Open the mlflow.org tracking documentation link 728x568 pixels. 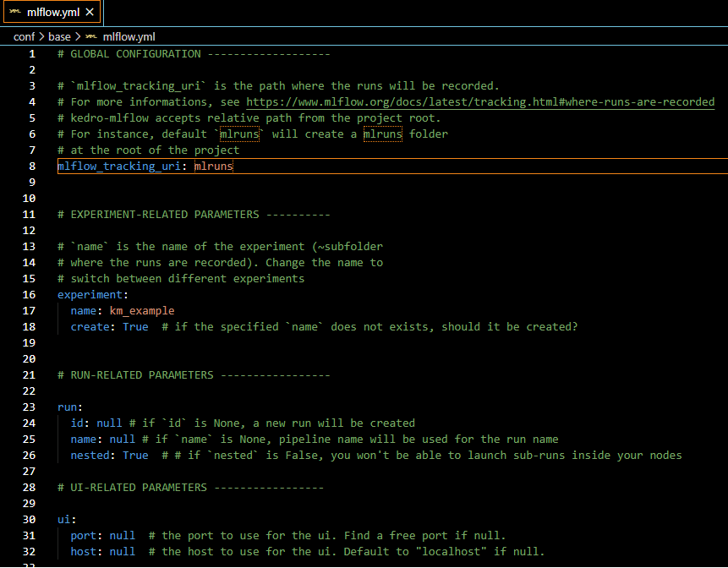tap(480, 102)
